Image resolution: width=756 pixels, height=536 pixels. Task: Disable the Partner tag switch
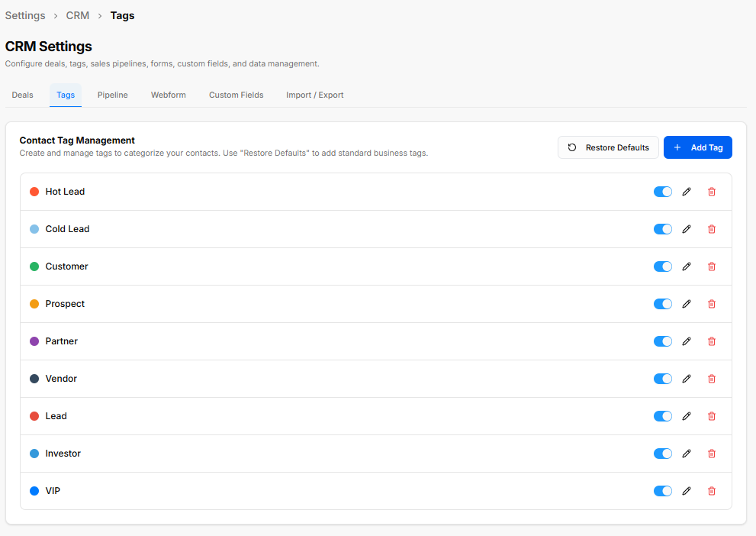(663, 341)
